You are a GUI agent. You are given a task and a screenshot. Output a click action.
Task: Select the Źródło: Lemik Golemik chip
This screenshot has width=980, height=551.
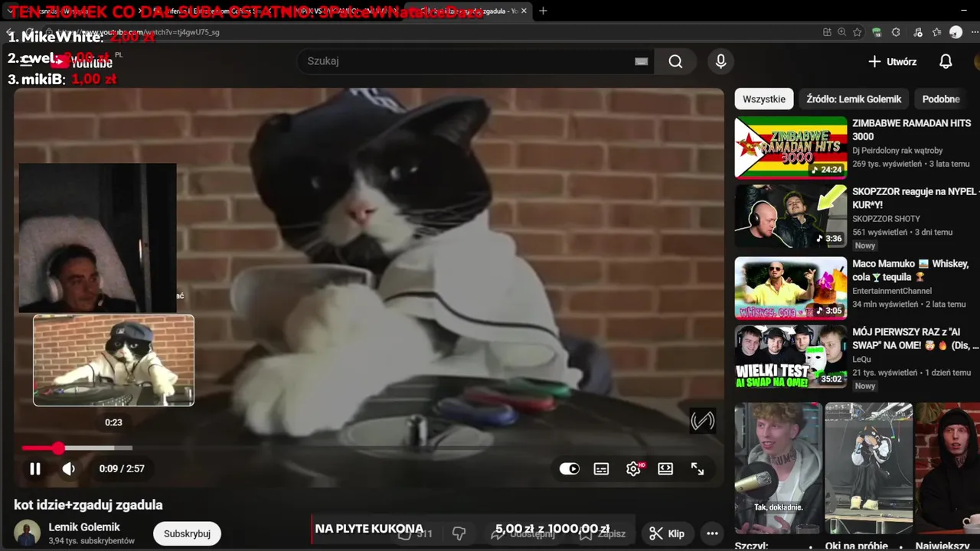(854, 99)
